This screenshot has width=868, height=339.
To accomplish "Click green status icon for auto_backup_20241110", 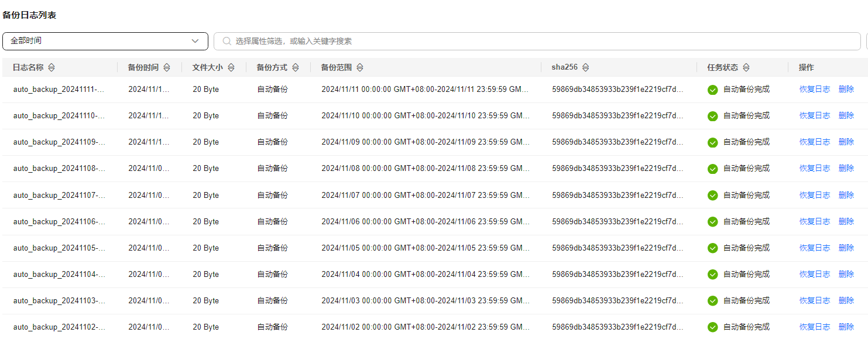I will pyautogui.click(x=712, y=116).
